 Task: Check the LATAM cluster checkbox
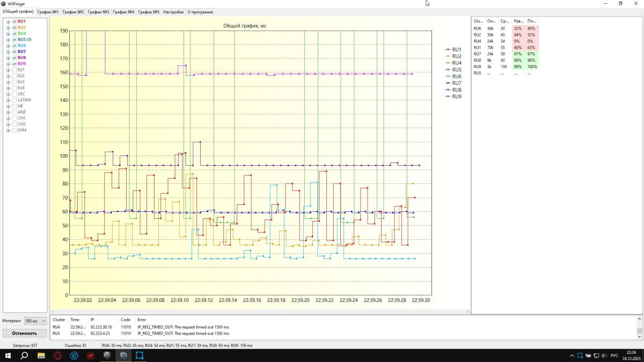coord(14,100)
